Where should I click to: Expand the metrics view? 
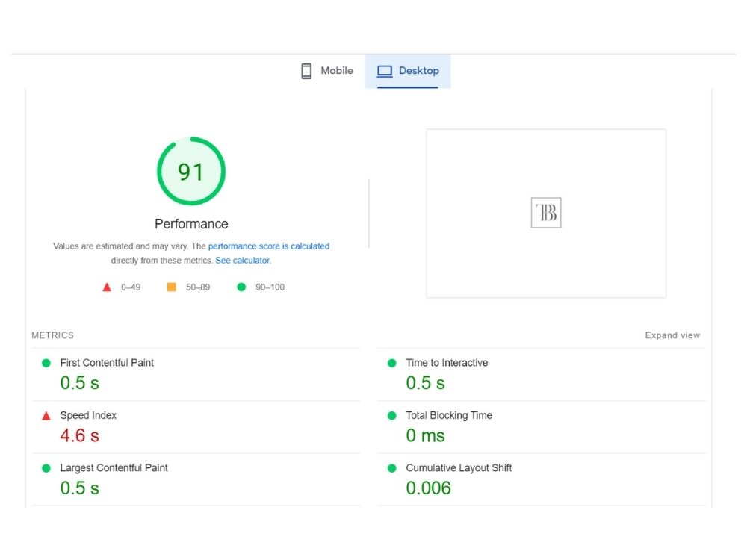[672, 335]
